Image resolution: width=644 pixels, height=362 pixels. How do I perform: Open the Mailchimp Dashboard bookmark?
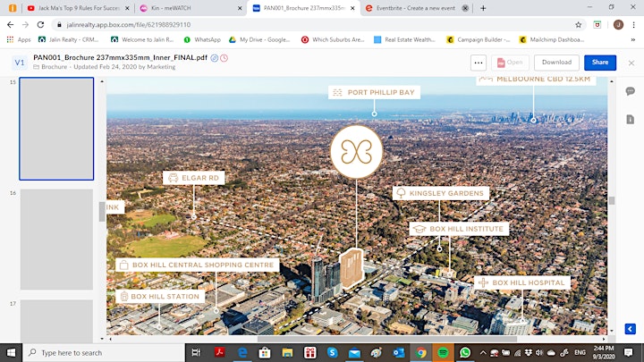[552, 40]
